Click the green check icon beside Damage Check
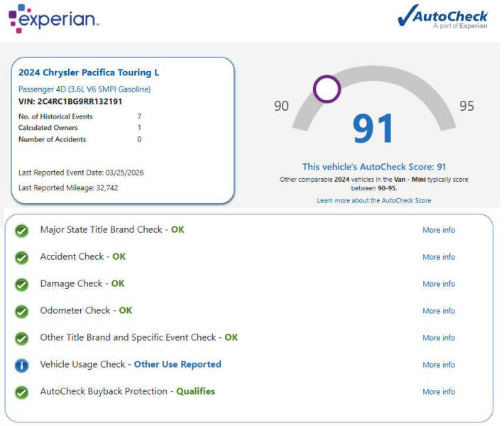The height and width of the screenshot is (426, 504). [21, 285]
